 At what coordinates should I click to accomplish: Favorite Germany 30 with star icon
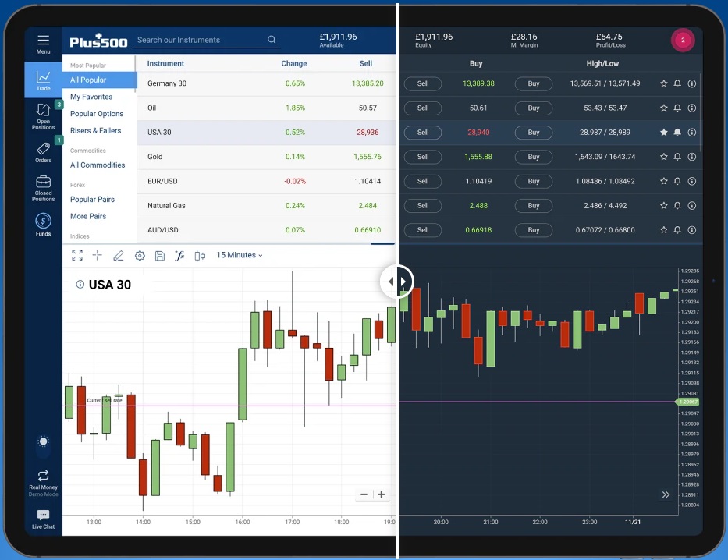(x=663, y=83)
